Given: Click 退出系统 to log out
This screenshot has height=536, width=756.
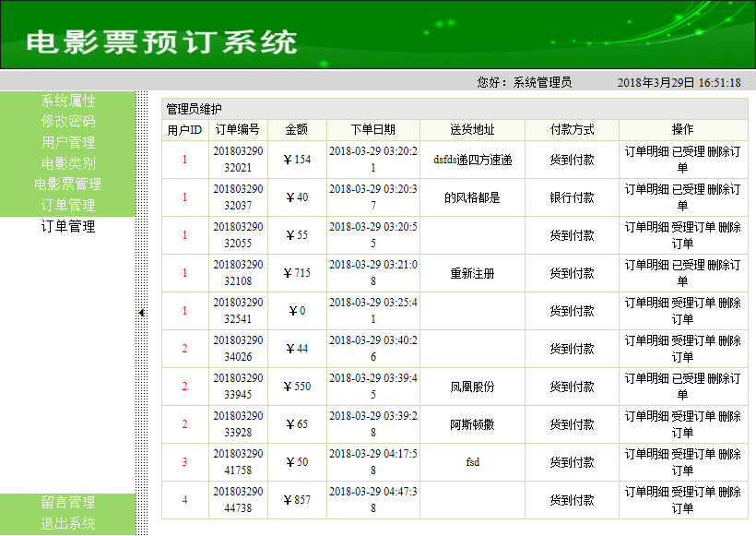Looking at the screenshot, I should [x=68, y=523].
